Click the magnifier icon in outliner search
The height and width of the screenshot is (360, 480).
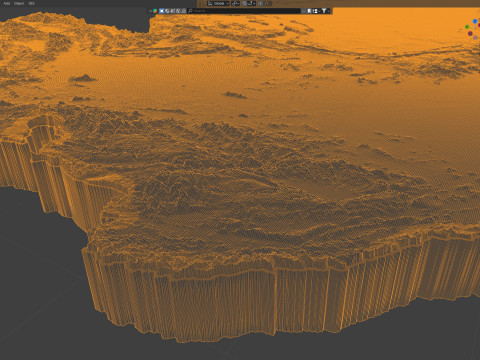(190, 11)
